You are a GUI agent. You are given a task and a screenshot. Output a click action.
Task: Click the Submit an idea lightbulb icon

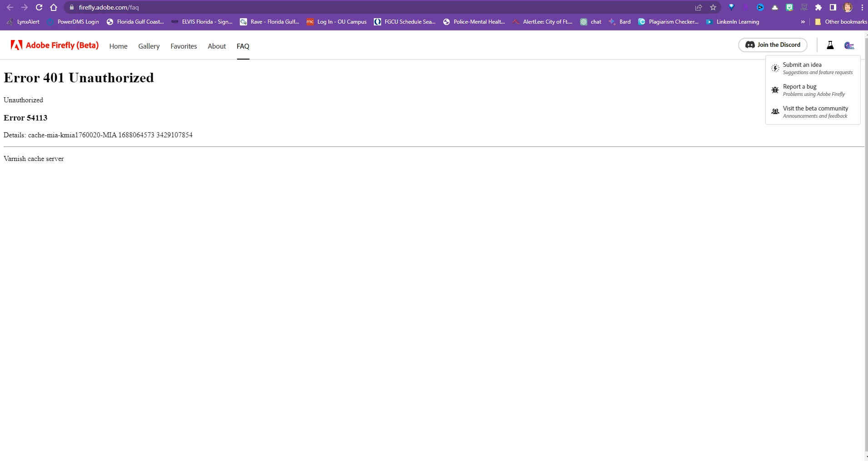(775, 68)
